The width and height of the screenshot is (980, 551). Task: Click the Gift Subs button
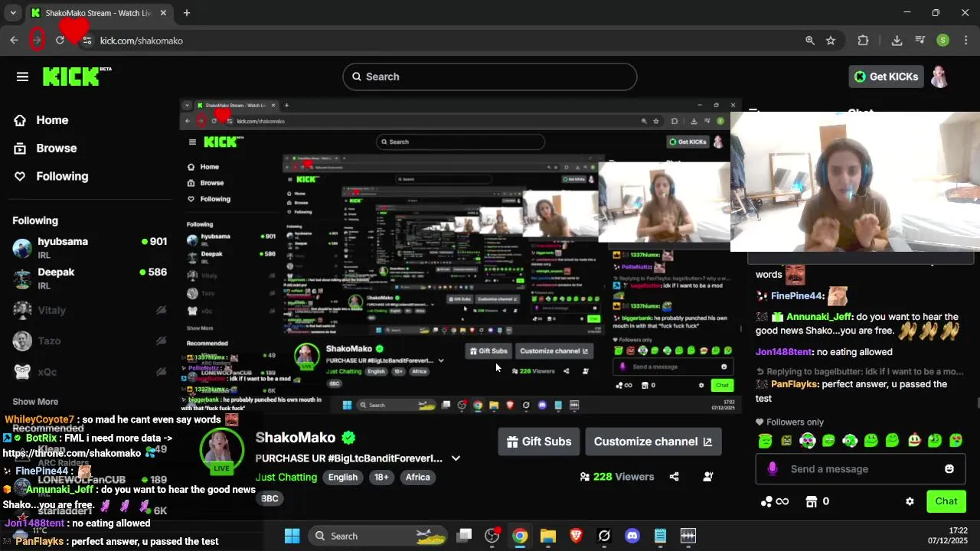539,442
